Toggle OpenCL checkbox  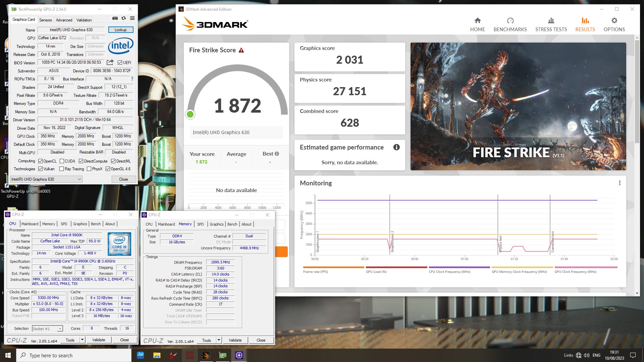[40, 161]
